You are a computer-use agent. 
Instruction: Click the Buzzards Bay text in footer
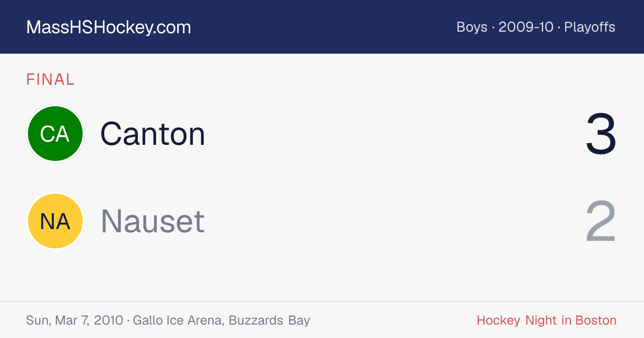pyautogui.click(x=269, y=320)
